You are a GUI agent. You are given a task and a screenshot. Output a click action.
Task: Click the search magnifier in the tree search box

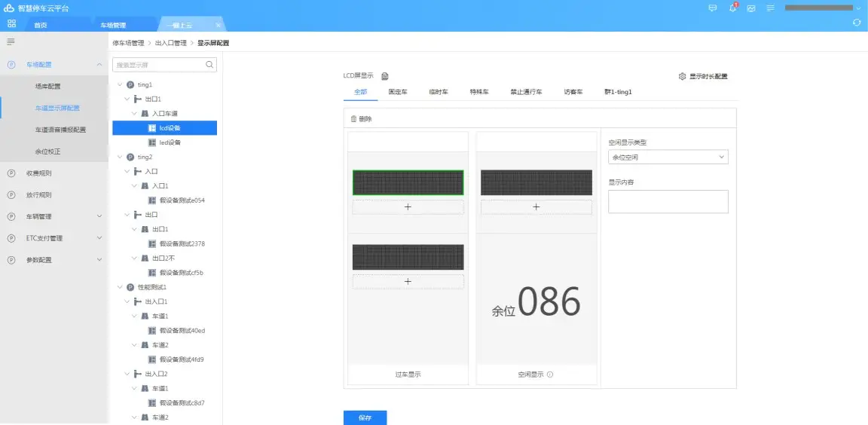(209, 65)
